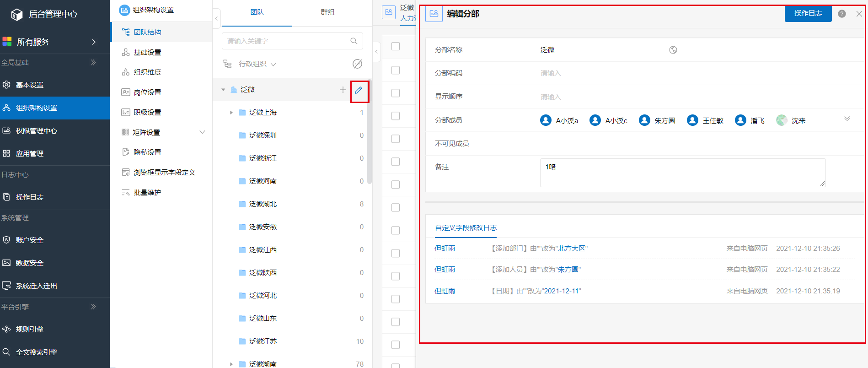
Task: Click the tree panel vertical scrollbar
Action: (370, 133)
